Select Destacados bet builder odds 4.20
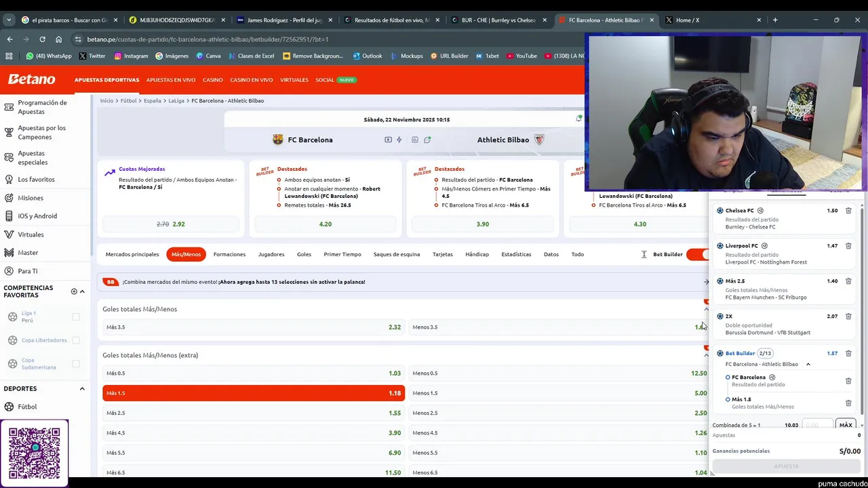This screenshot has height=488, width=868. click(325, 224)
